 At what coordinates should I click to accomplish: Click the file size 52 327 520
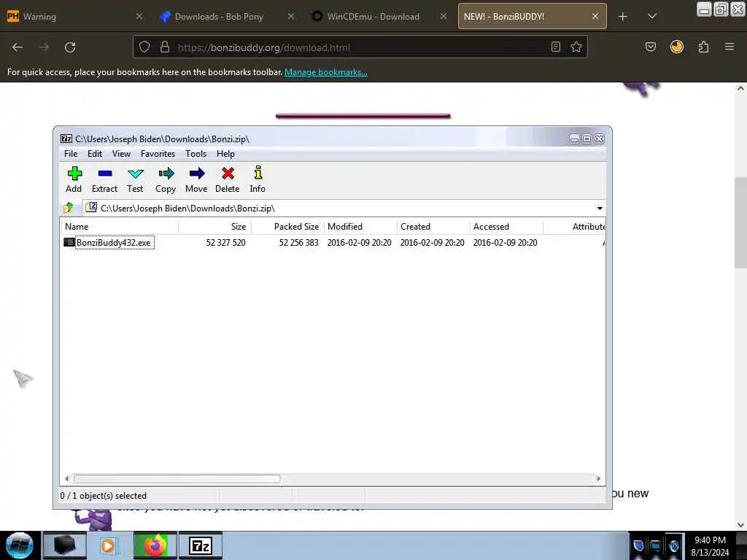[x=226, y=242]
